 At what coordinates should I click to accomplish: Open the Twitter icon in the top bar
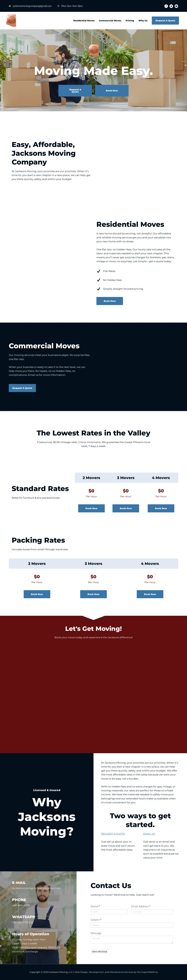(x=171, y=6)
